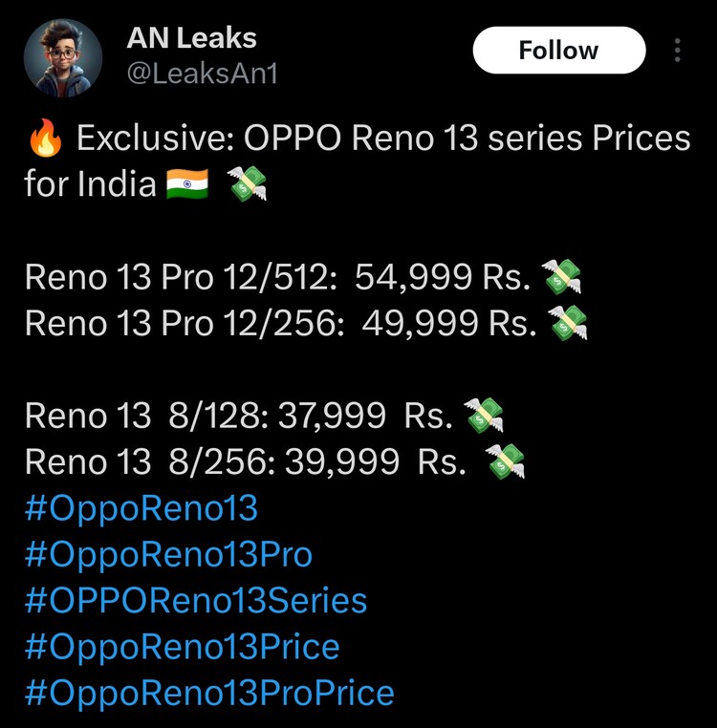
Task: Click the money emoji beside India flag
Action: (x=248, y=183)
